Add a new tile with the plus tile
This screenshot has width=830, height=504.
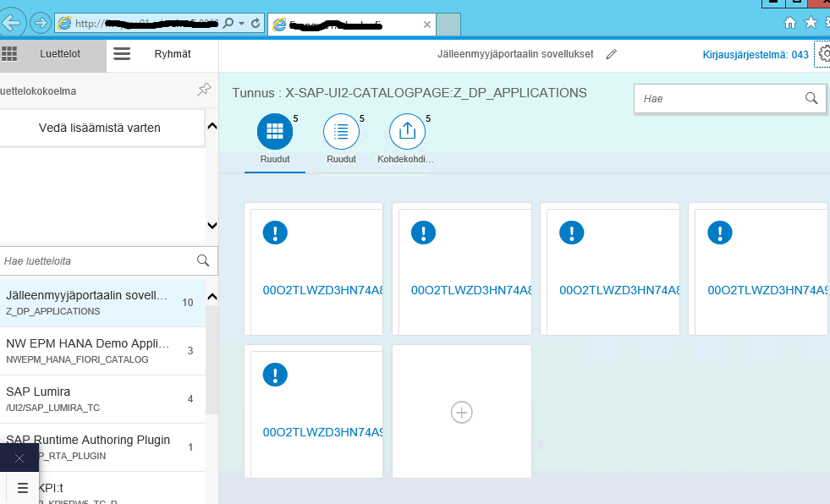click(x=462, y=412)
